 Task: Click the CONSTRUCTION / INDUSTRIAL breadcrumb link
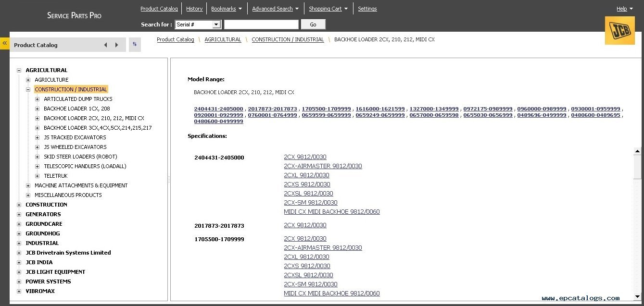point(288,39)
